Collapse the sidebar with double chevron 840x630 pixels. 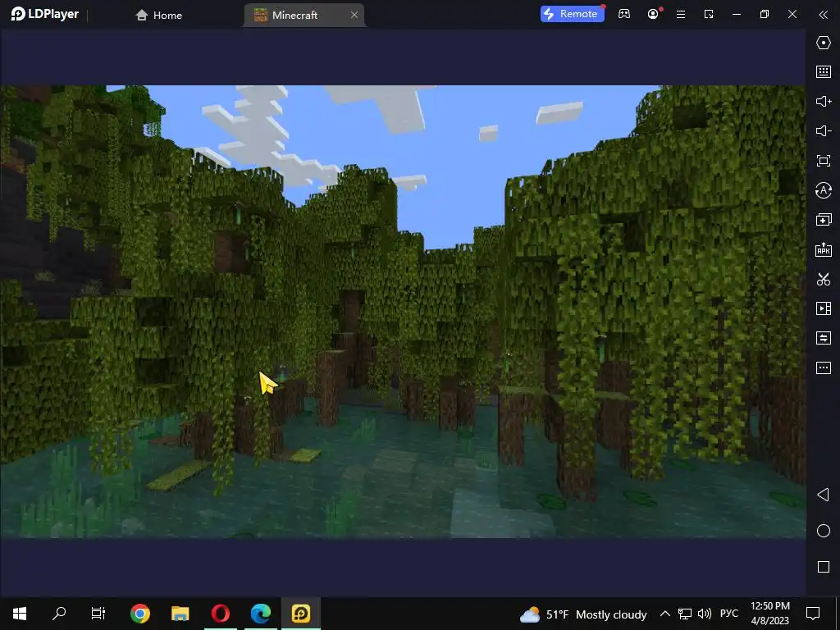click(824, 15)
